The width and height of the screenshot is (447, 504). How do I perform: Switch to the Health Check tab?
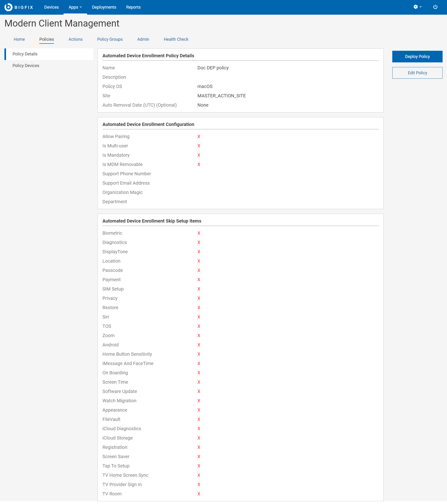tap(176, 39)
